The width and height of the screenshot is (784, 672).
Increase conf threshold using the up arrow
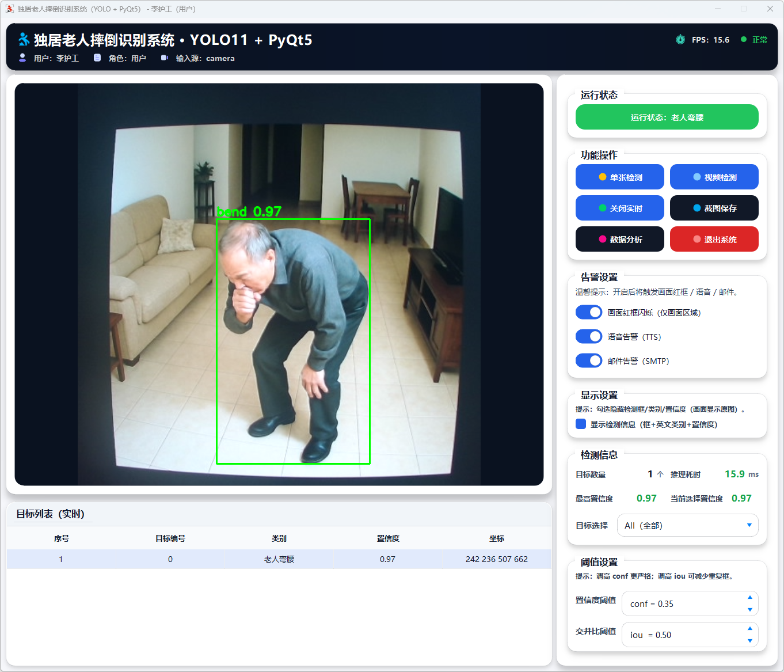pos(749,597)
